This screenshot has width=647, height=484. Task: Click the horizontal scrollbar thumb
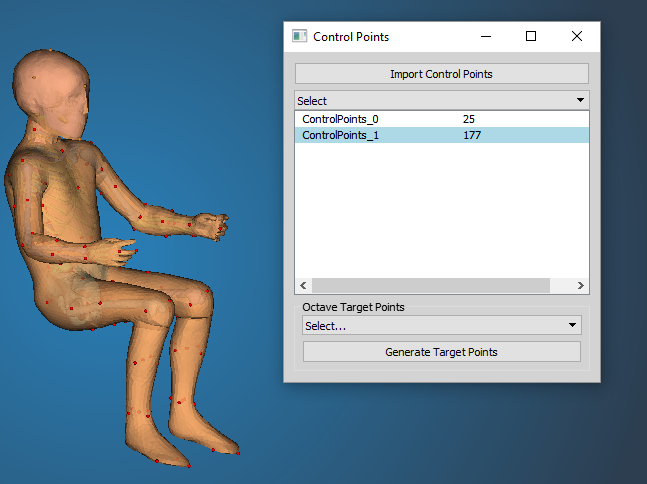click(431, 286)
